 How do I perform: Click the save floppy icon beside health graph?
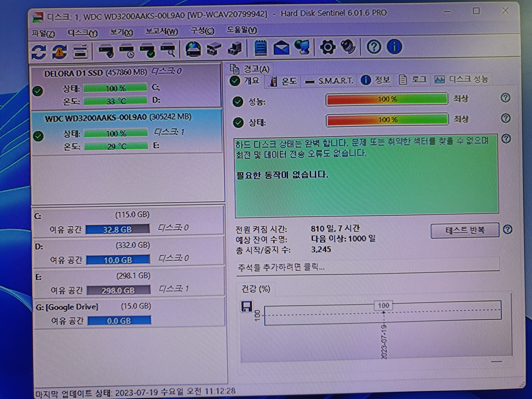click(247, 307)
